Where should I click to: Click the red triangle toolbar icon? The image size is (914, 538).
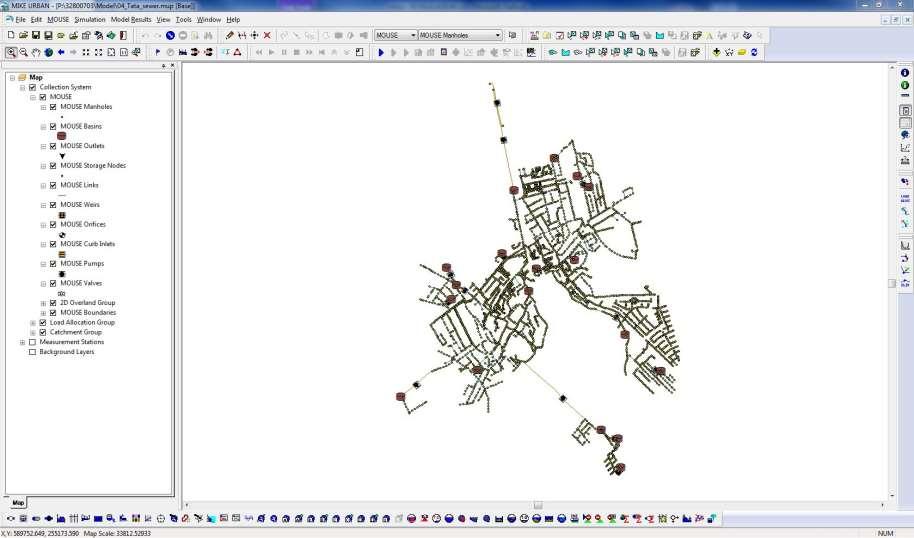point(237,52)
